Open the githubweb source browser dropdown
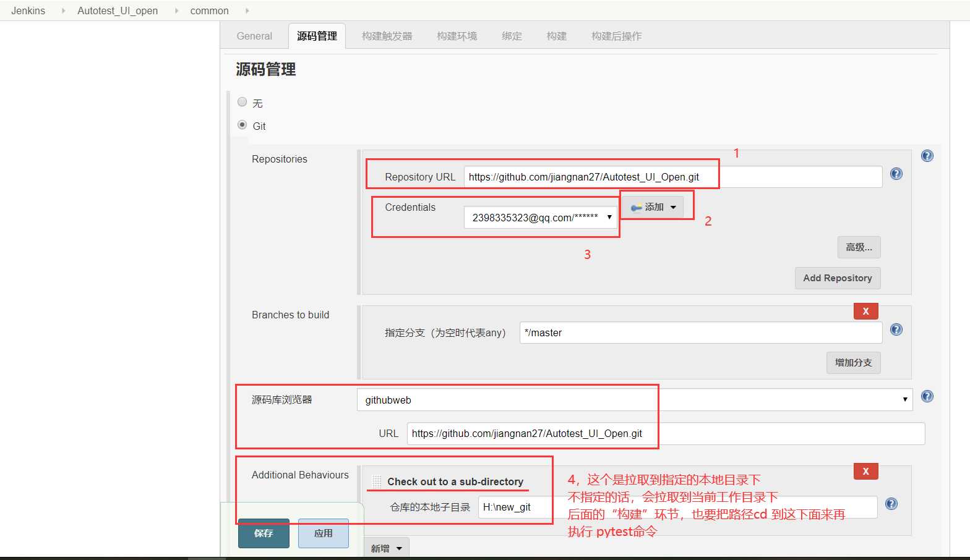 point(635,399)
